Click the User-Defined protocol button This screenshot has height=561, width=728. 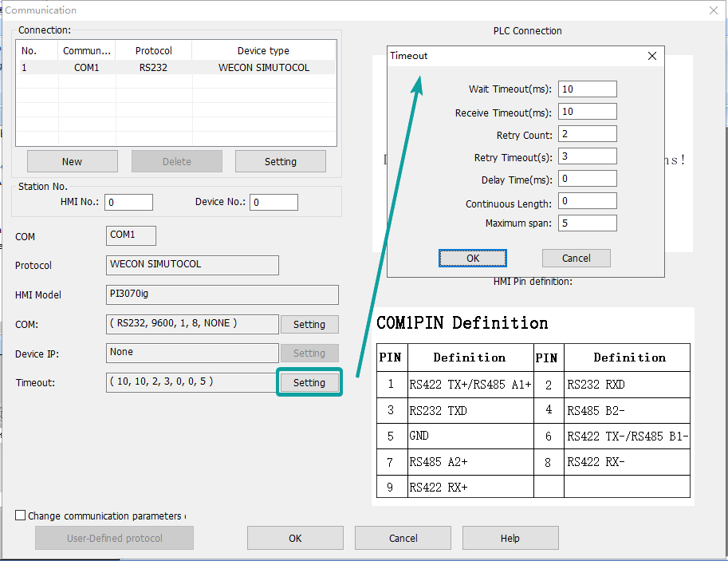point(114,537)
